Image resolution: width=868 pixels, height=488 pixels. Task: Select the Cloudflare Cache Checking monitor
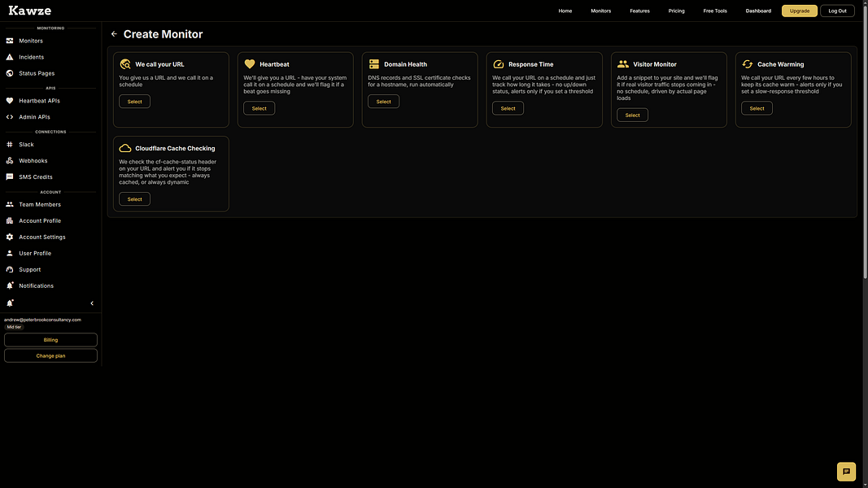point(134,199)
